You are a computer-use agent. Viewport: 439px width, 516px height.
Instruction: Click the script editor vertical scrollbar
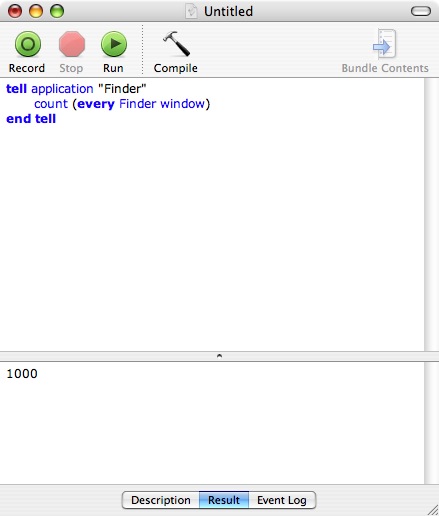432,214
